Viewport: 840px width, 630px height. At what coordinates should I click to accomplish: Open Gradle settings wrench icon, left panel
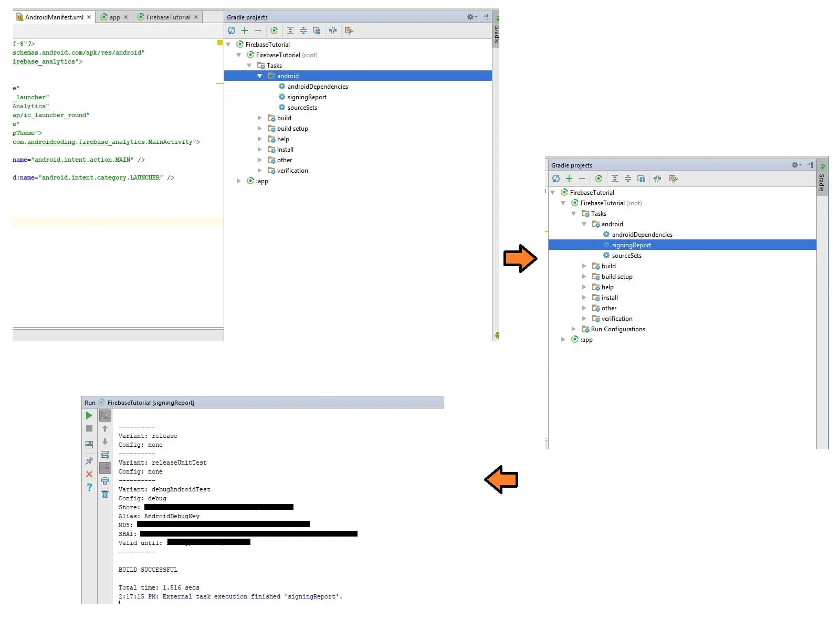click(x=349, y=30)
